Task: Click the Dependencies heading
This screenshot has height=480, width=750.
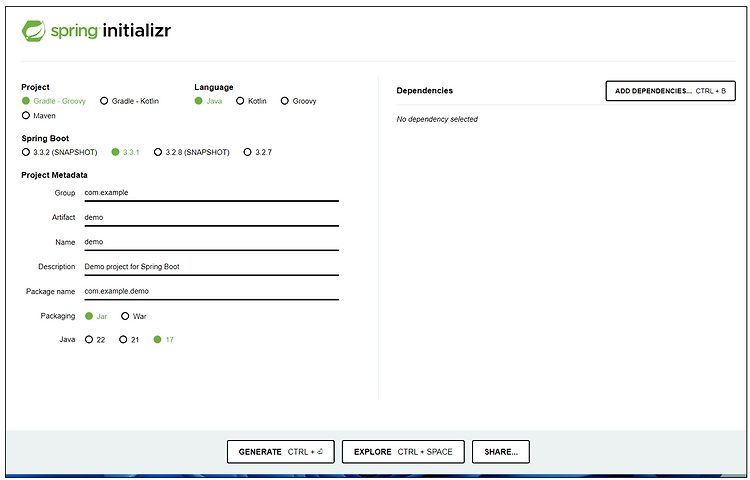Action: [x=424, y=90]
